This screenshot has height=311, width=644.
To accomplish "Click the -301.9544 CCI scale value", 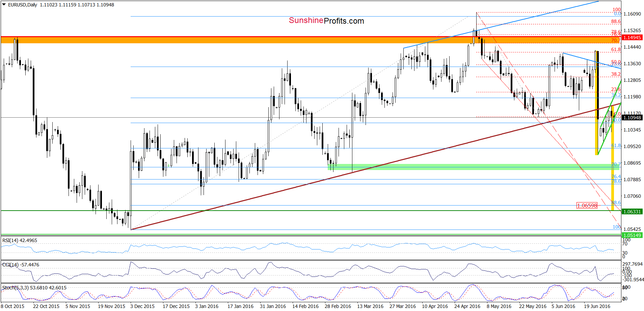I will [633, 280].
